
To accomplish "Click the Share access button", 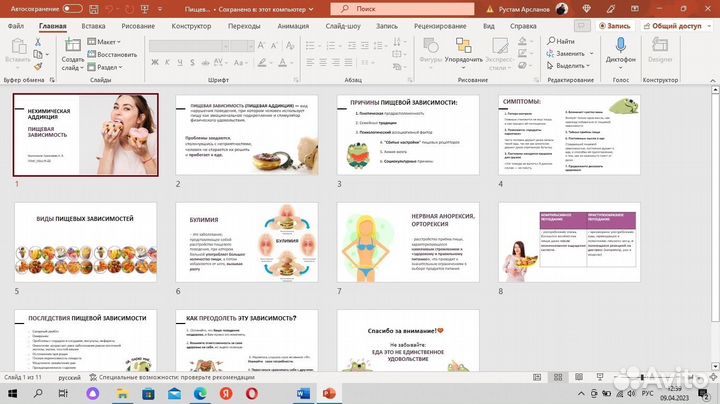I will pos(680,25).
